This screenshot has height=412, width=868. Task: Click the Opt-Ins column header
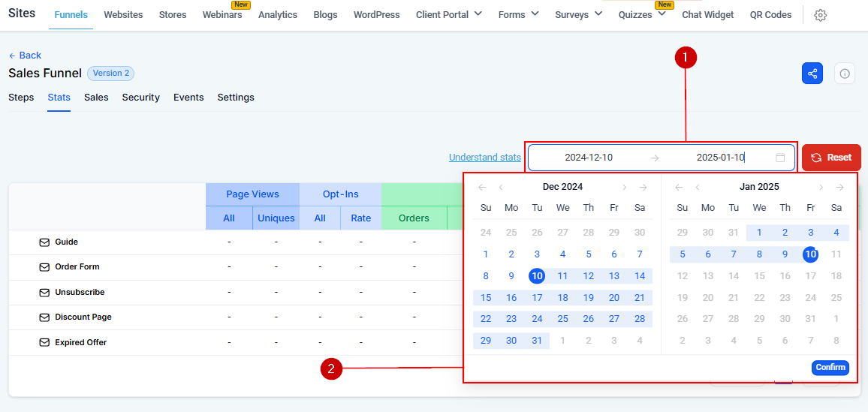click(340, 194)
